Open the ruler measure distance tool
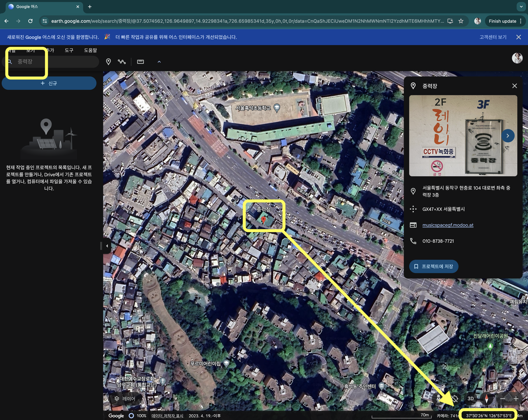528x420 pixels. [x=140, y=61]
